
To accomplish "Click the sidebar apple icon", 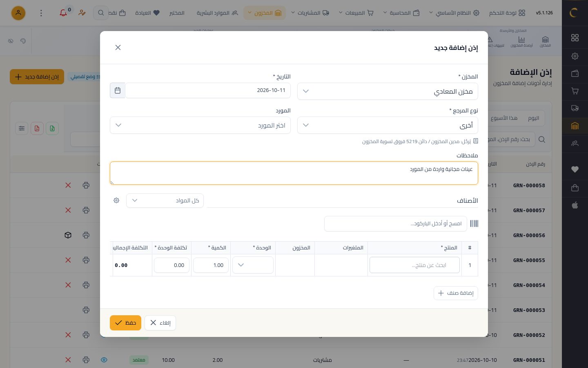I will 575,205.
